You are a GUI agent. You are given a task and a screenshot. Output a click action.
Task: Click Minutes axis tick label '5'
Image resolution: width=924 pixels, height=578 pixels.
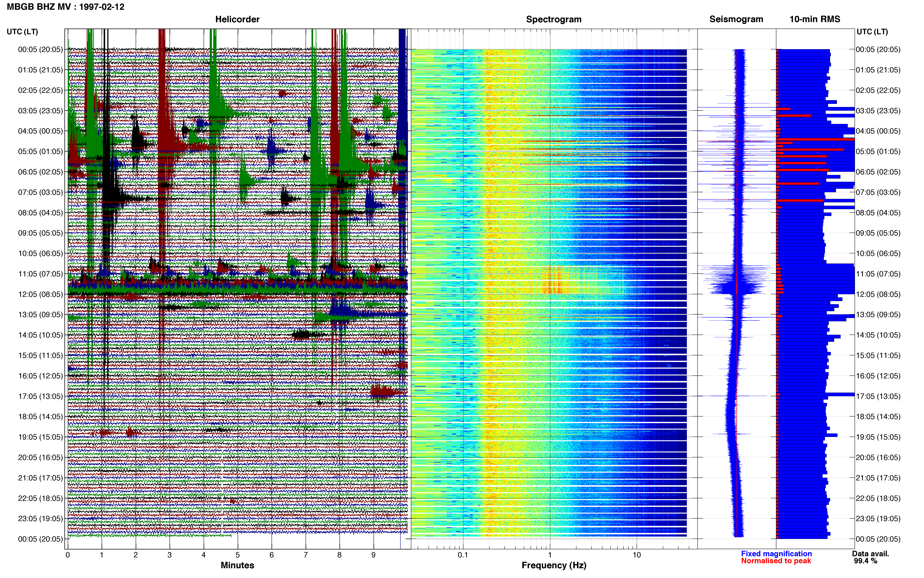click(x=238, y=555)
